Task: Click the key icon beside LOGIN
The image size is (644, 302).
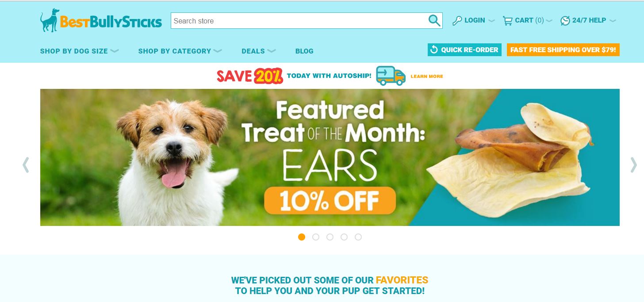Action: pyautogui.click(x=457, y=20)
